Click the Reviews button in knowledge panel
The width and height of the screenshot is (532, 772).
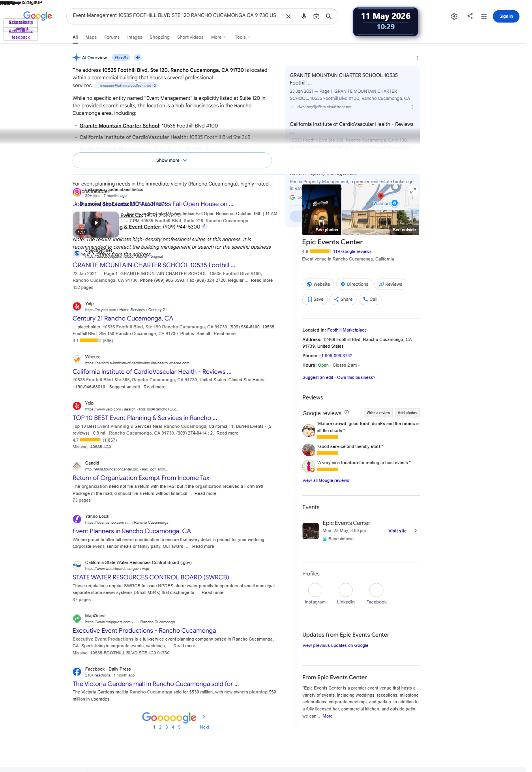click(x=390, y=284)
